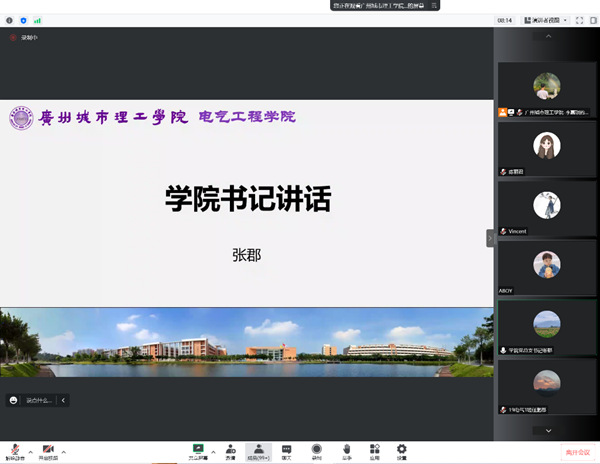Open the apps icon

click(x=374, y=452)
